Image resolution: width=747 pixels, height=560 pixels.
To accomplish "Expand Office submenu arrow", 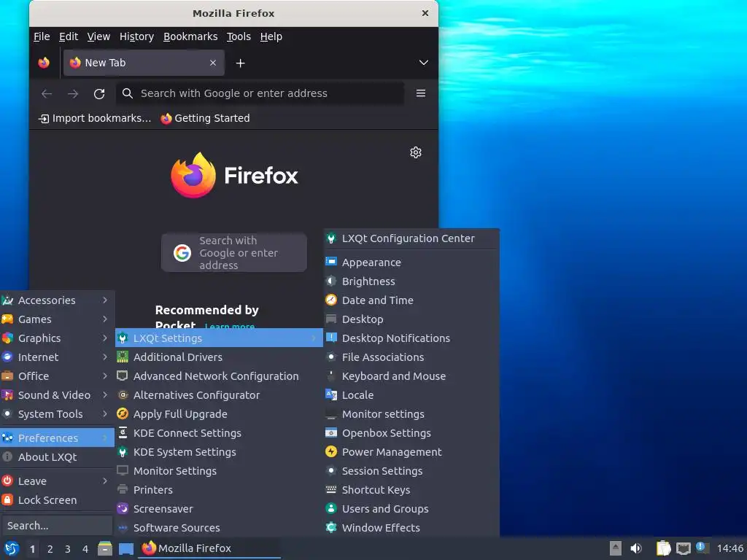I will tap(105, 376).
